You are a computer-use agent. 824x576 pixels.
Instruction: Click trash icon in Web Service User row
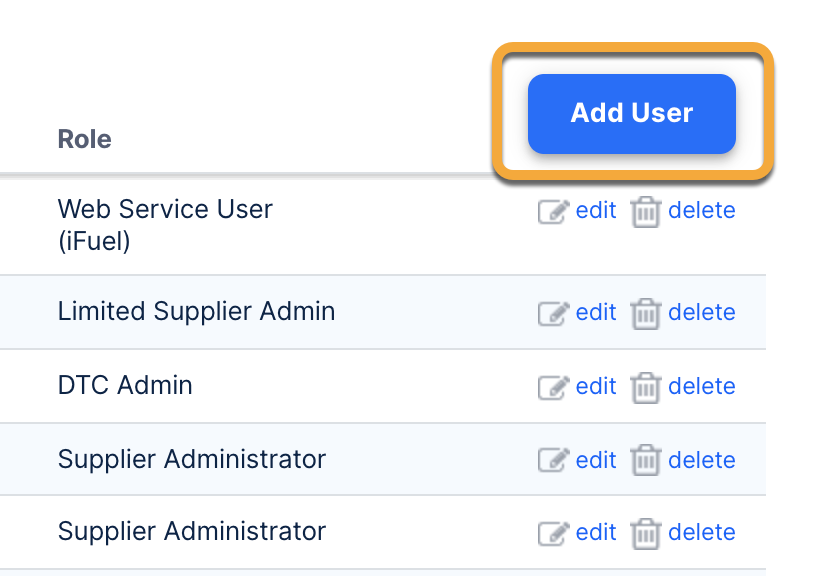[646, 212]
